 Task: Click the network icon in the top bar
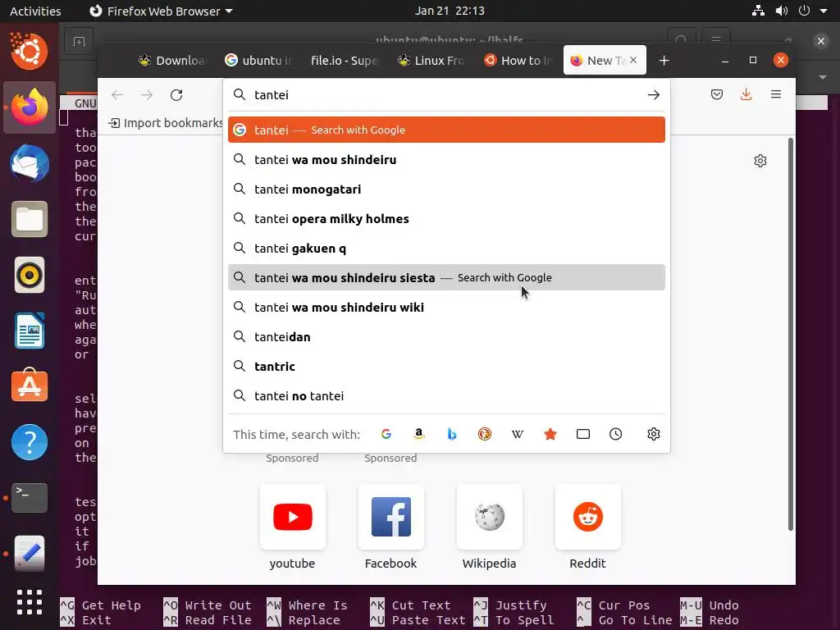[x=758, y=11]
